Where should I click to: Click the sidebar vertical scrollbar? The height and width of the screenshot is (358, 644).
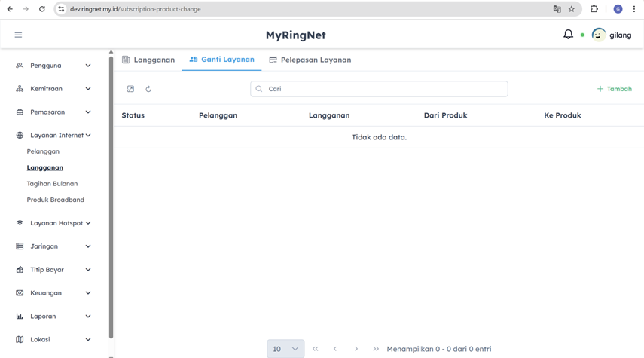(111, 196)
